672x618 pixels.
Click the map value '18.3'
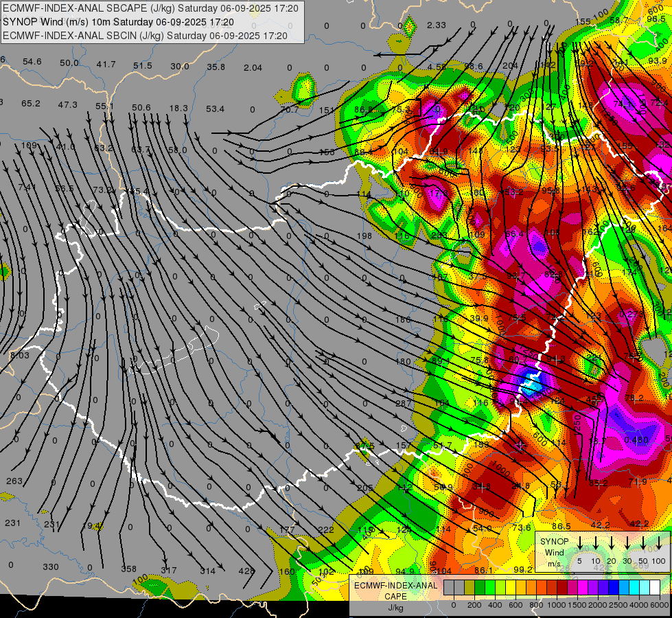(178, 108)
